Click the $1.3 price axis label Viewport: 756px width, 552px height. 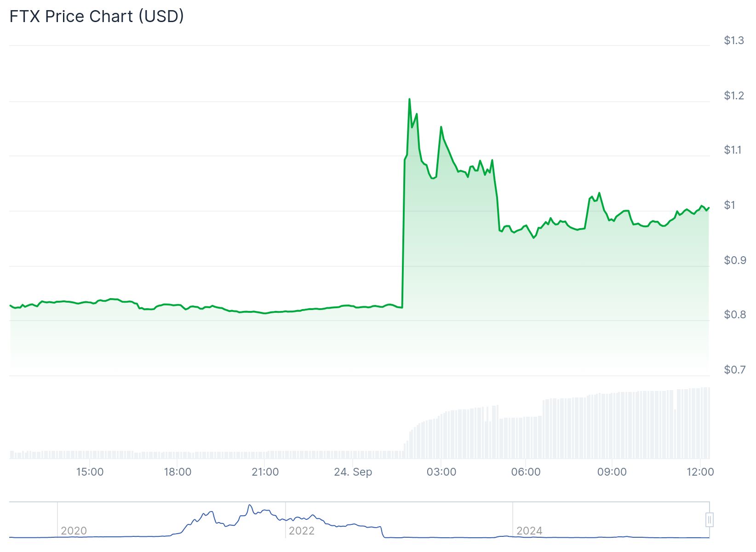coord(734,40)
